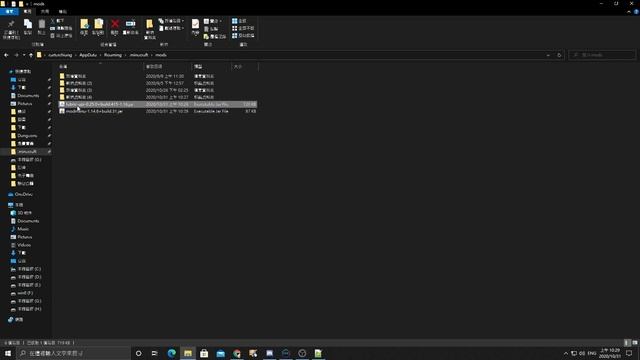
Task: Open win8 (F:) drive in sidebar
Action: (x=22, y=293)
